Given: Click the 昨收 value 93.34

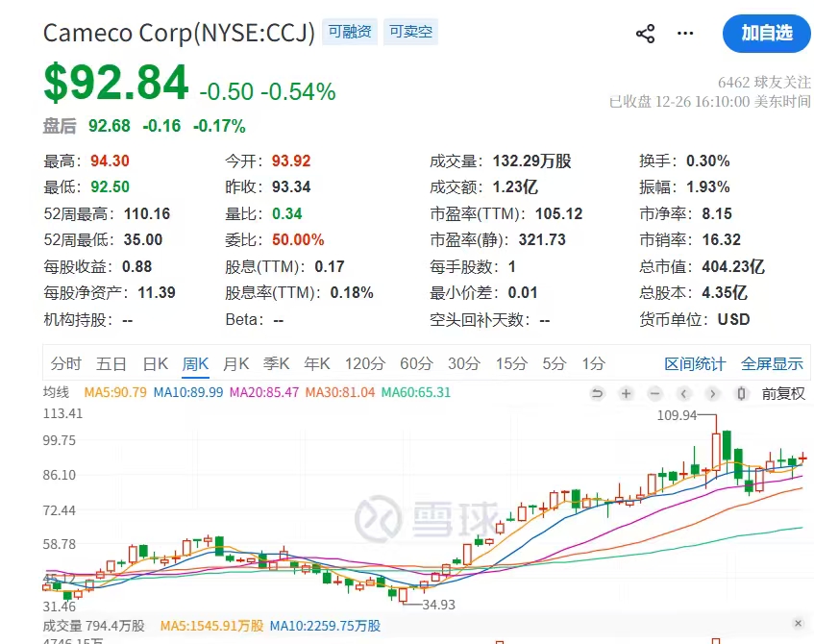Looking at the screenshot, I should click(x=291, y=187).
